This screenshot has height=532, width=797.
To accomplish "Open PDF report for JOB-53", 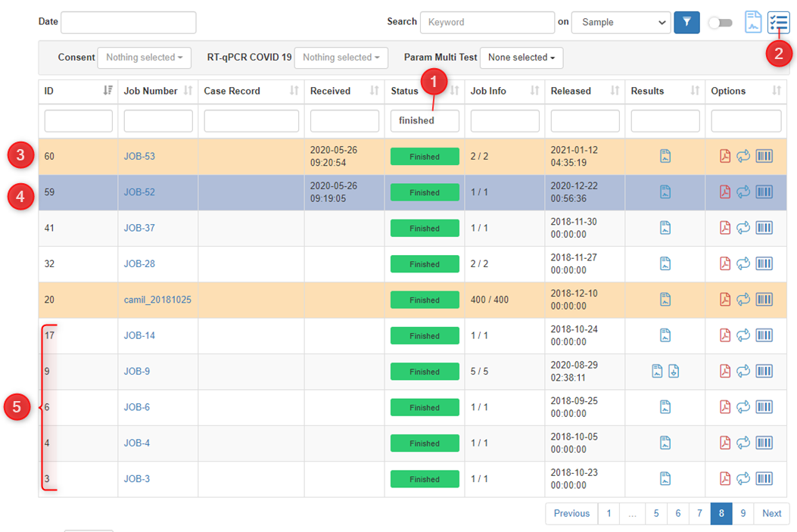I will click(725, 156).
